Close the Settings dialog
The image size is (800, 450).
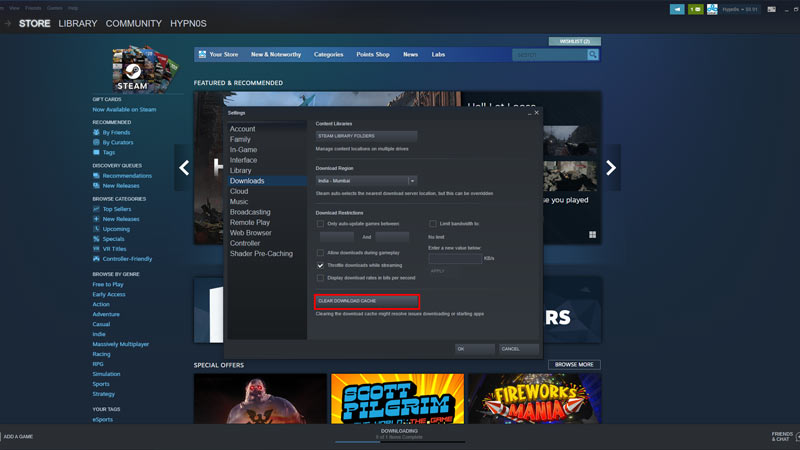pyautogui.click(x=536, y=113)
